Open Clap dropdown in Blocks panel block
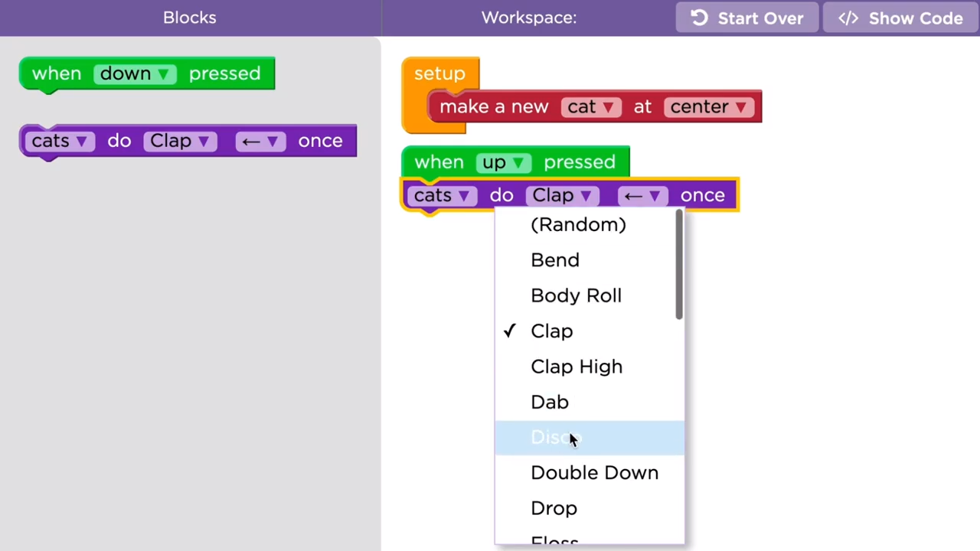Image resolution: width=980 pixels, height=551 pixels. pyautogui.click(x=180, y=142)
